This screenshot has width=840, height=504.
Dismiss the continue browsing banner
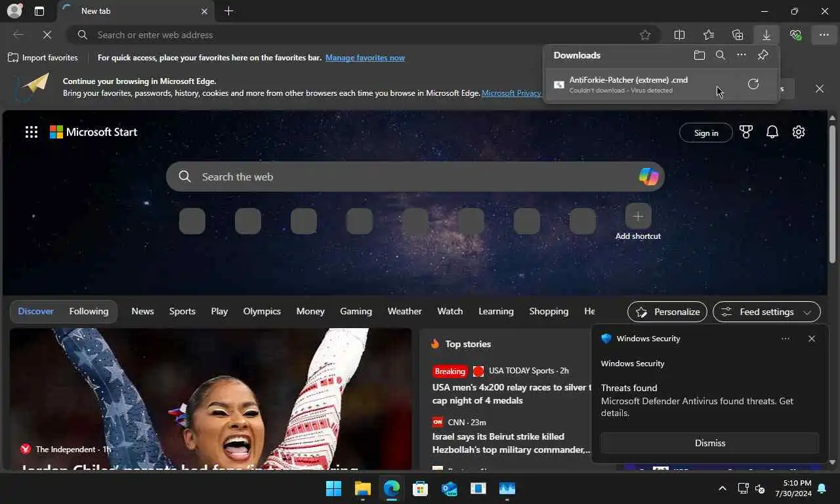coord(820,89)
